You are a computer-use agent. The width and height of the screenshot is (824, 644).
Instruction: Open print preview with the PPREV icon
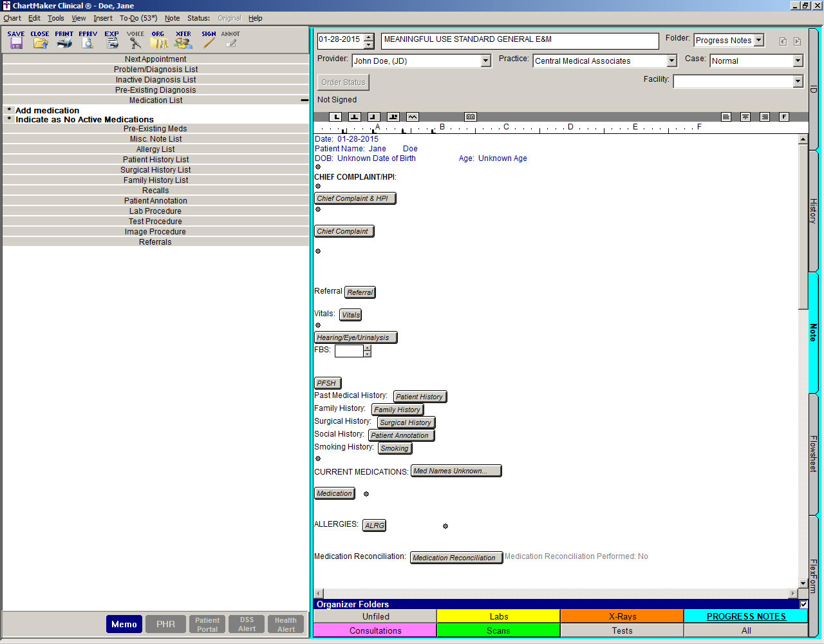coord(88,40)
